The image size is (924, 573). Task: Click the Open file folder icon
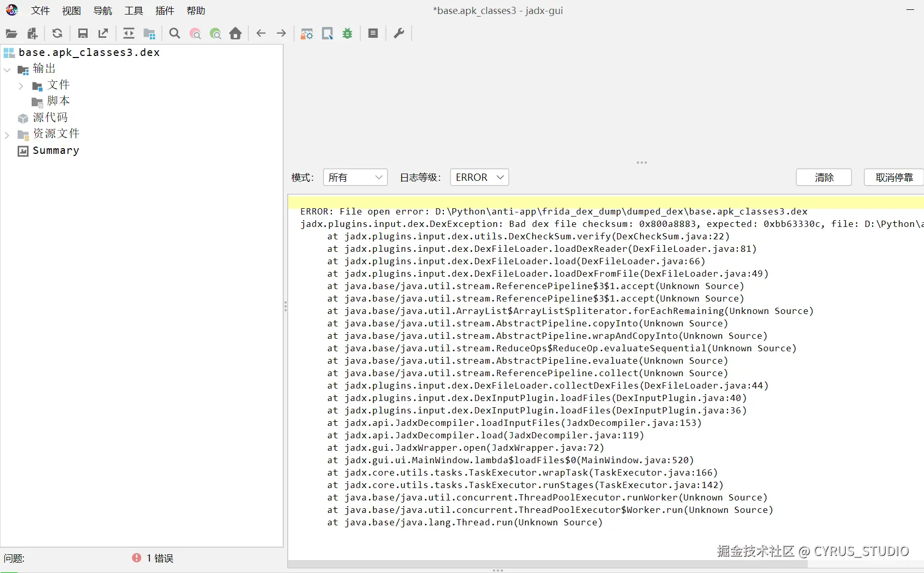11,34
